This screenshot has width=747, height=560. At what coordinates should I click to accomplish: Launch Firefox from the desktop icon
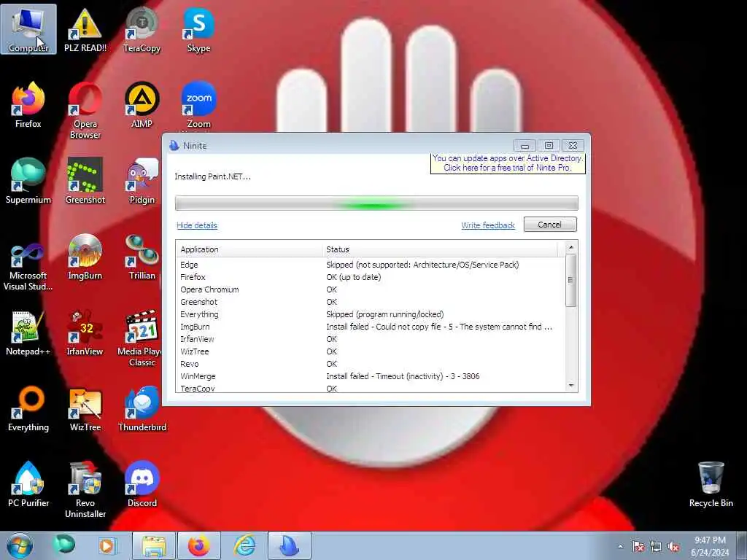(28, 105)
